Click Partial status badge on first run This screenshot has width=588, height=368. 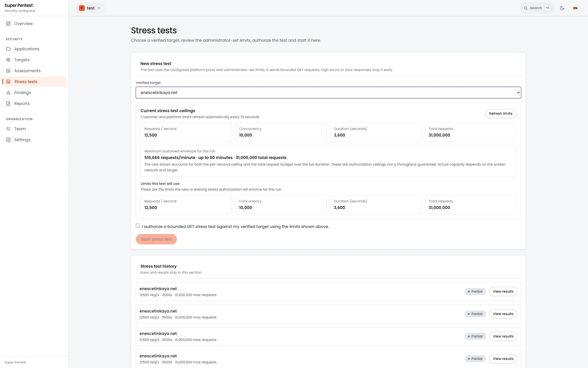coord(475,292)
